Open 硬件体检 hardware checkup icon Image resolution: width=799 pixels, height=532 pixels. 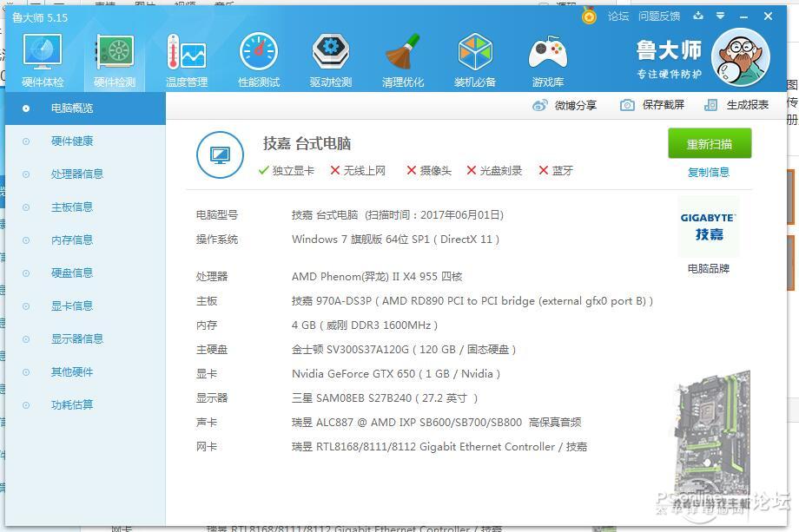pos(43,60)
